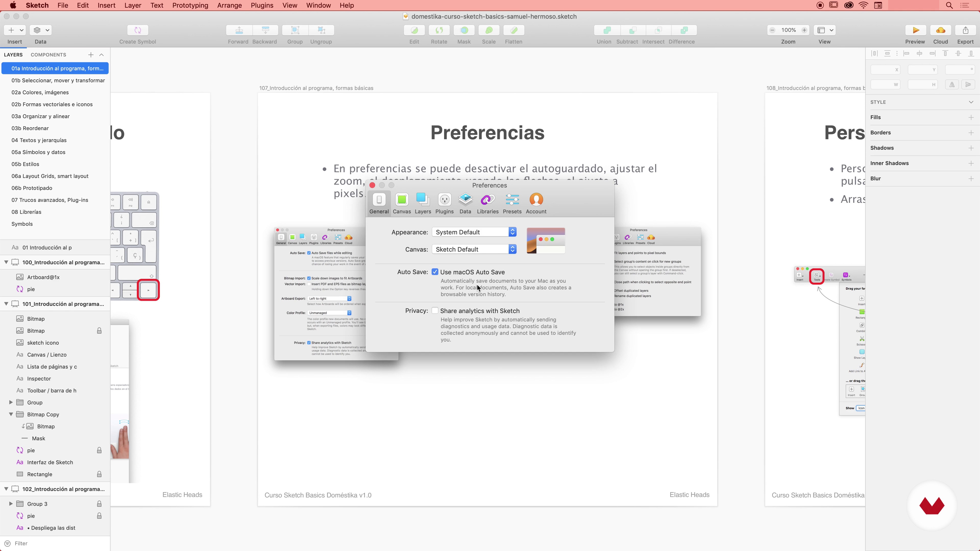Open the Layers preferences pane

click(x=423, y=204)
